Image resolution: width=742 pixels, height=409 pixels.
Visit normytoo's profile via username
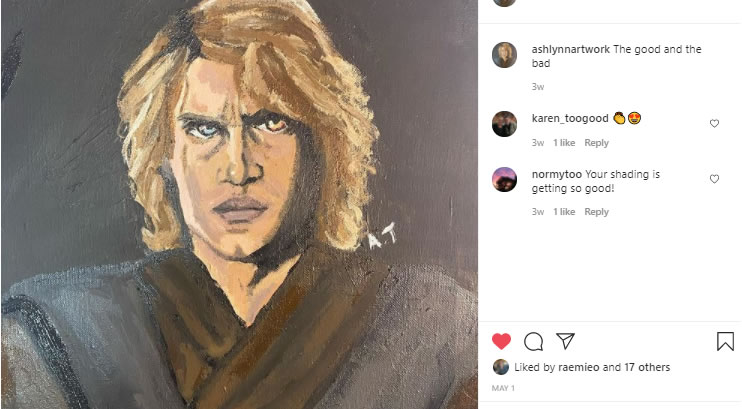coord(556,174)
